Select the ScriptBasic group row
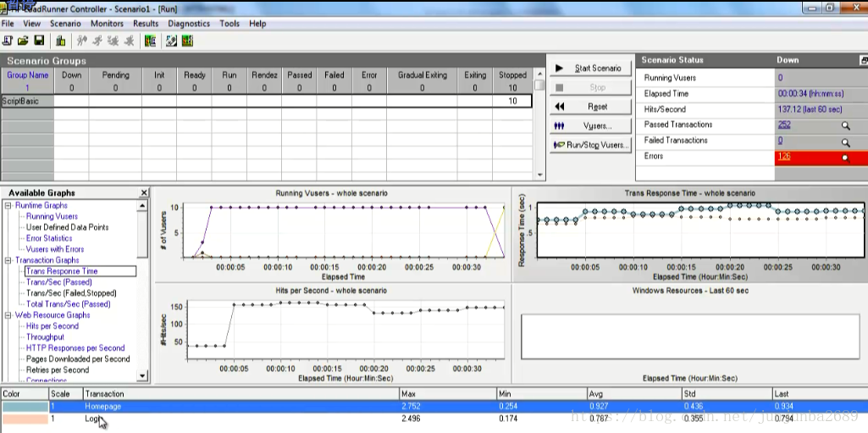868x433 pixels. tap(266, 101)
